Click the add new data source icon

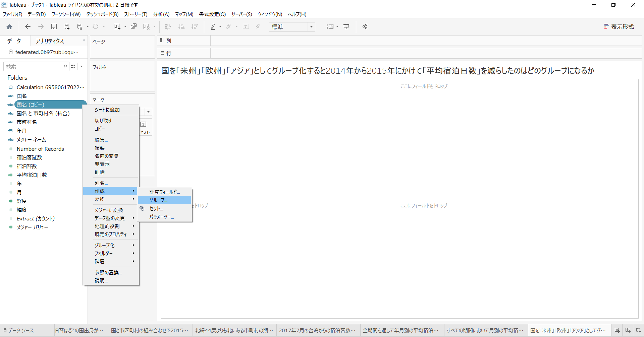click(x=67, y=27)
